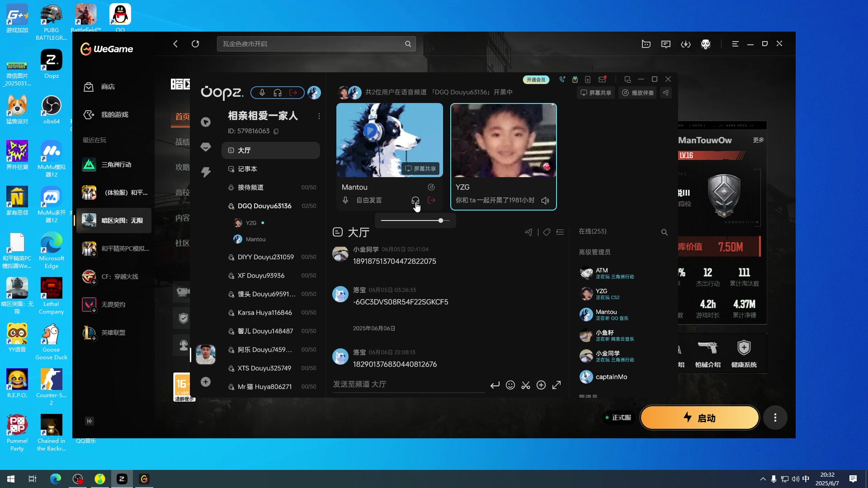This screenshot has width=868, height=488.
Task: Open WeGame 我的游戏
Action: (x=114, y=115)
